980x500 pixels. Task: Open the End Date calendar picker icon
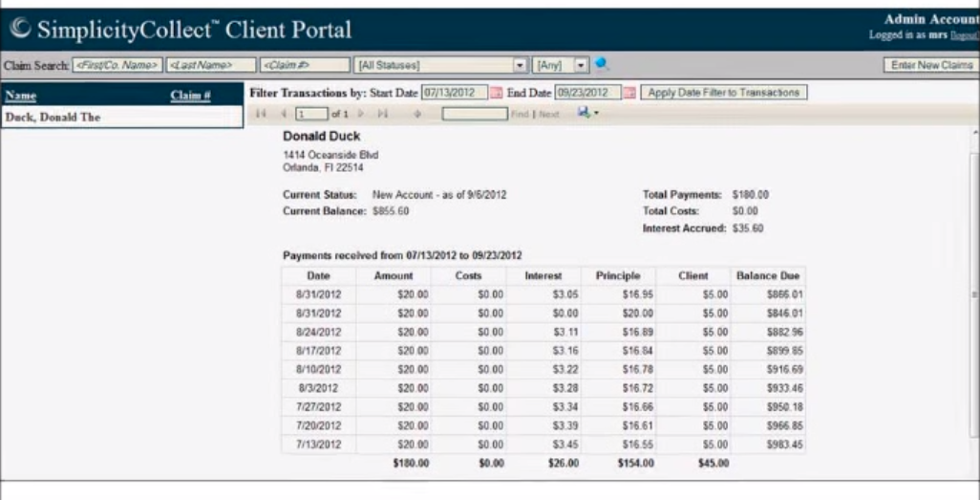(x=630, y=93)
